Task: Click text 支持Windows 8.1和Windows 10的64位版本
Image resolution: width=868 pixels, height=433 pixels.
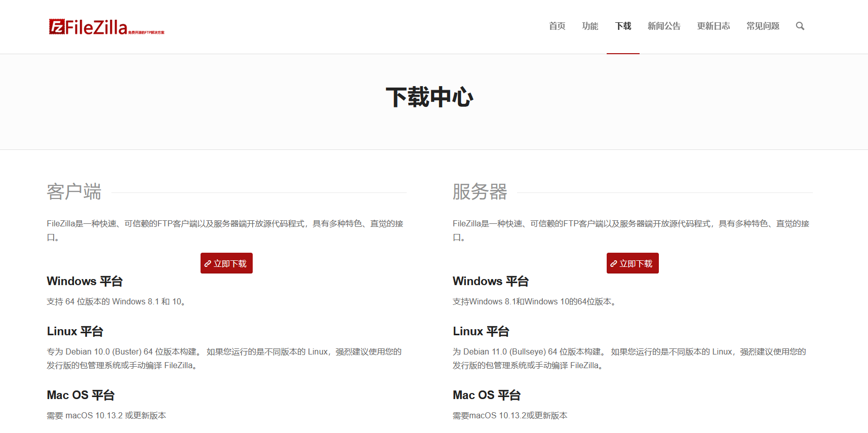Action: 535,301
